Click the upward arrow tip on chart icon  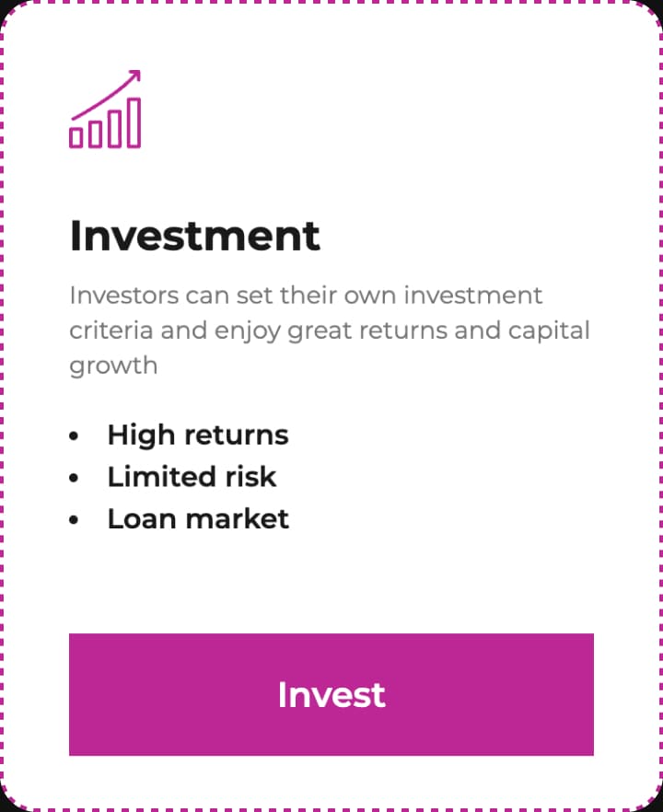click(136, 75)
